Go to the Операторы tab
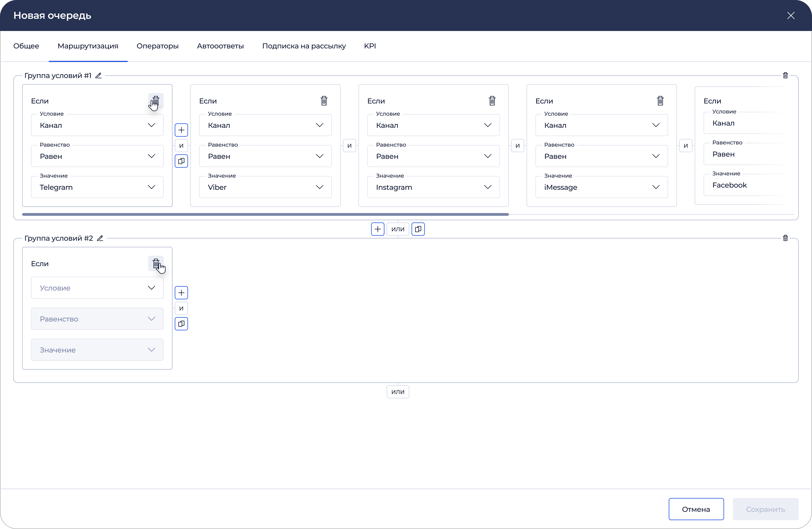The image size is (812, 529). pyautogui.click(x=158, y=46)
